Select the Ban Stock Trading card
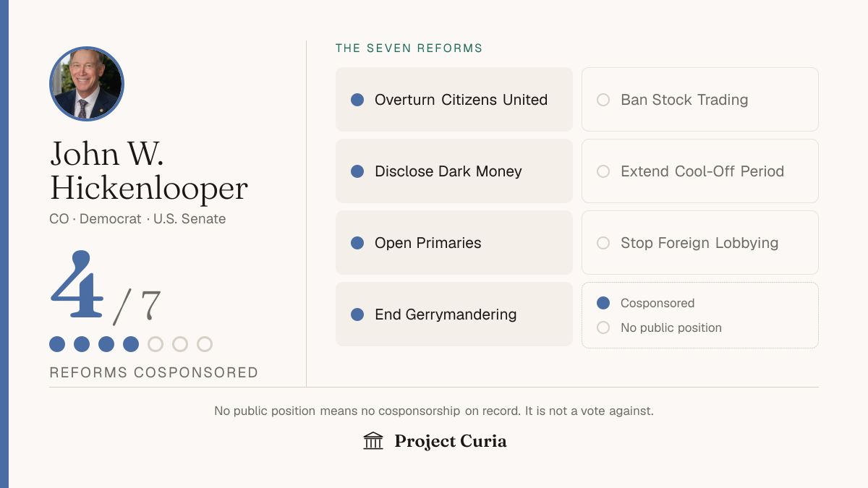The height and width of the screenshot is (488, 868). 700,100
